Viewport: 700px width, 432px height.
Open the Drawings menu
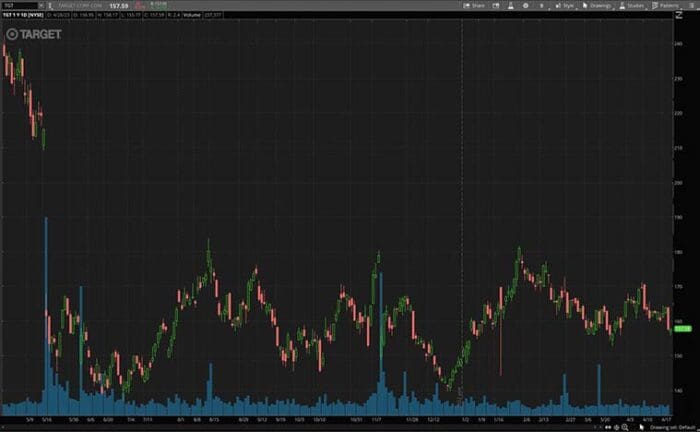[x=597, y=6]
